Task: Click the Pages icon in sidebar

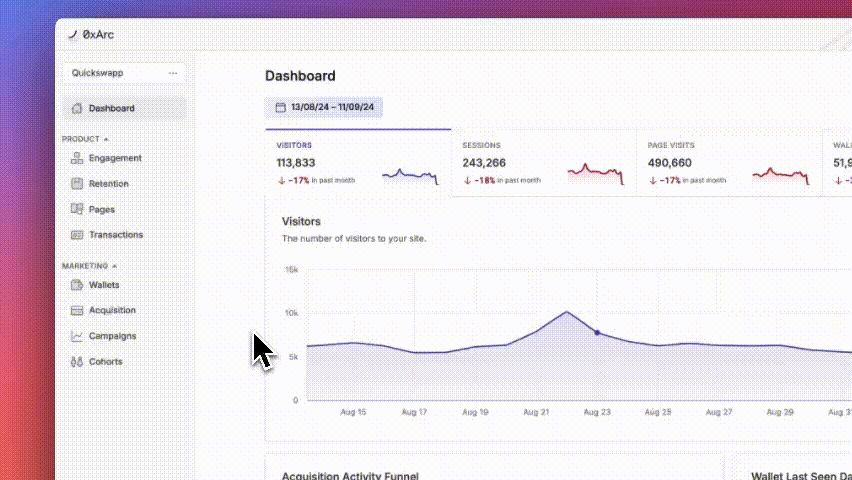Action: [77, 209]
